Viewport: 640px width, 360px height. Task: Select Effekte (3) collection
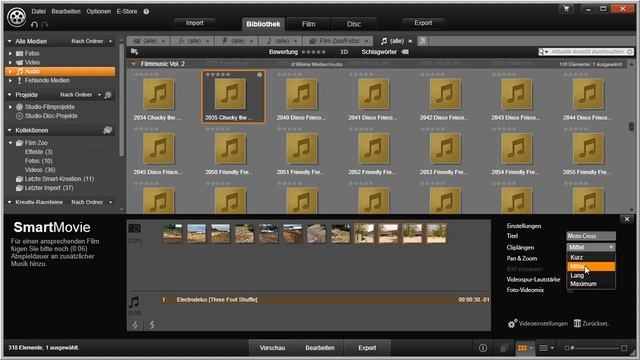pyautogui.click(x=39, y=152)
